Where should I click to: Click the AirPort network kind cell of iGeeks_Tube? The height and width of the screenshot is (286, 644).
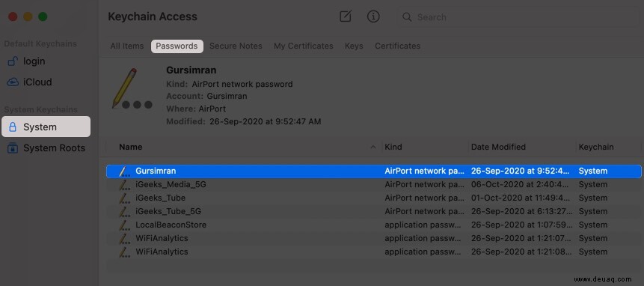(424, 198)
